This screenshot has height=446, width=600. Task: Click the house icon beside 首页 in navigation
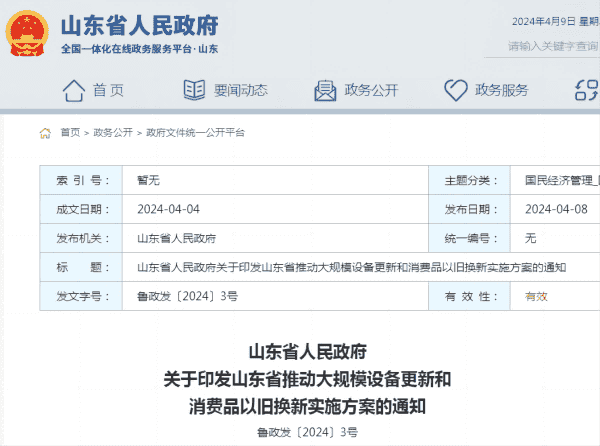[74, 90]
